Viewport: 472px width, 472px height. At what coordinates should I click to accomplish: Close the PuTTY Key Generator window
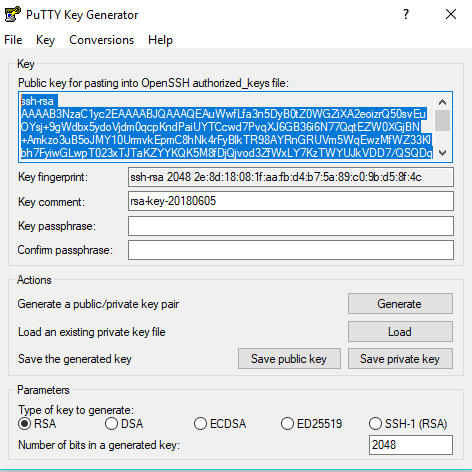click(451, 14)
